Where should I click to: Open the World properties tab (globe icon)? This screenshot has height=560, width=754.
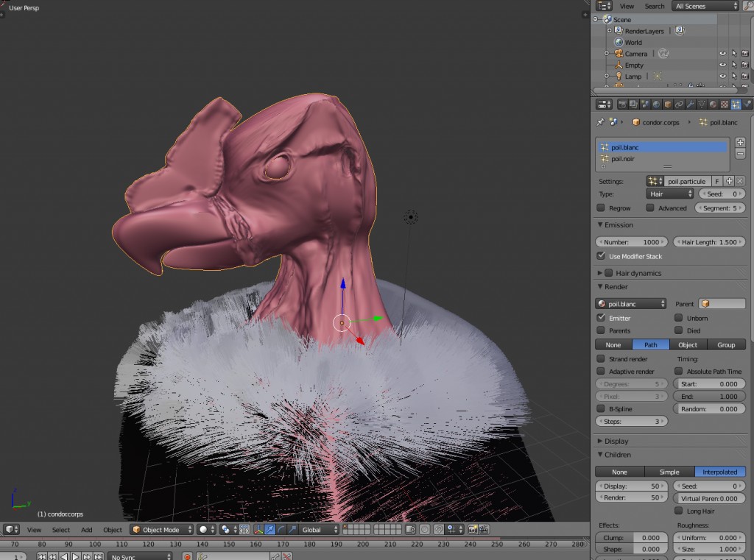pyautogui.click(x=656, y=104)
